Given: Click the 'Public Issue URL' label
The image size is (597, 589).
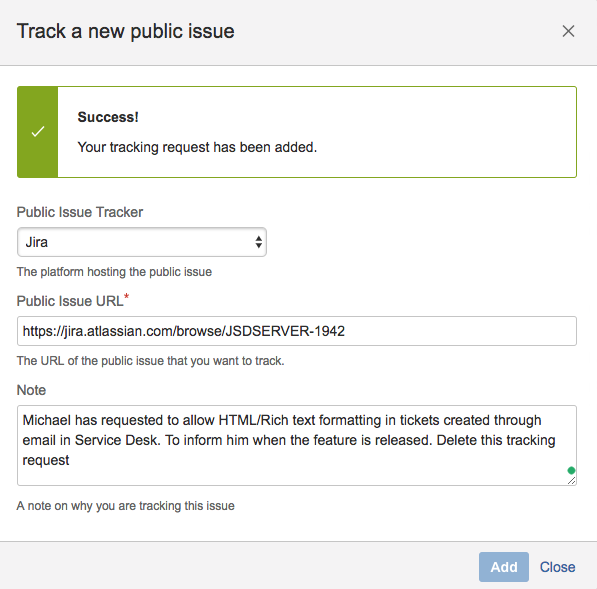Looking at the screenshot, I should tap(70, 301).
